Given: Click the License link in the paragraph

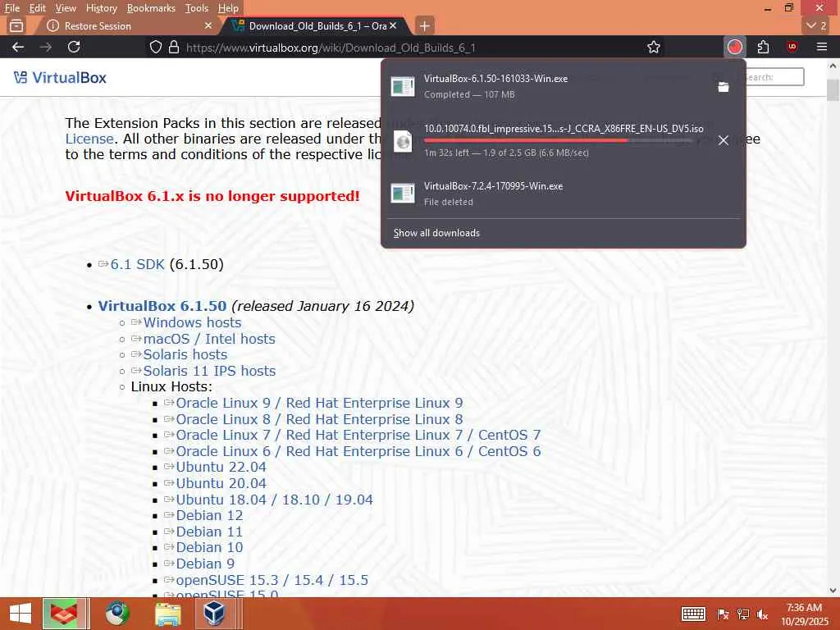Looking at the screenshot, I should 89,139.
